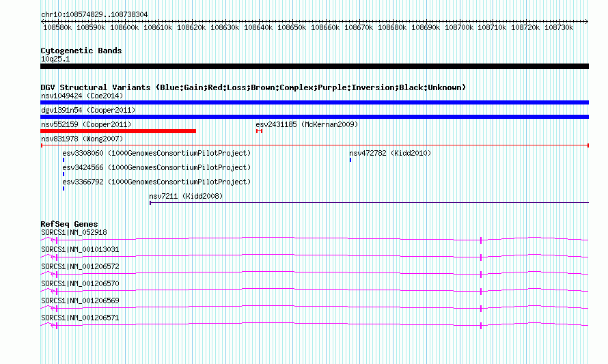
Task: Click the small red esv2431185 loss marker
Action: (260, 131)
